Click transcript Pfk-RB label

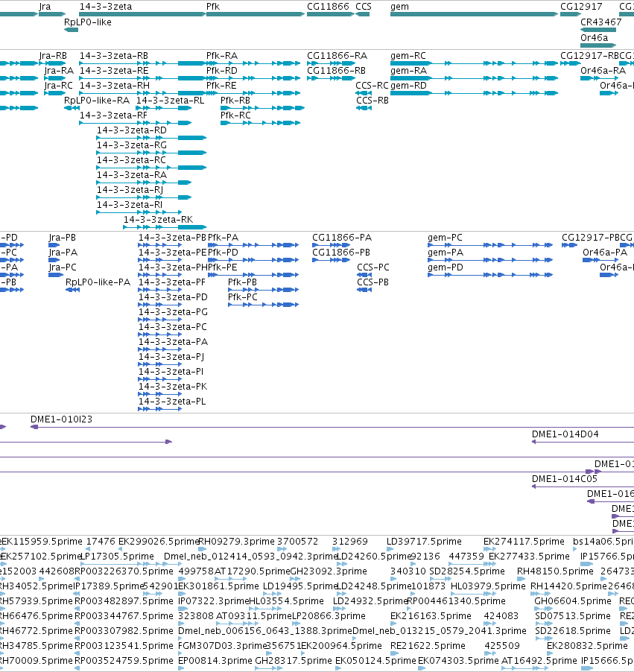coord(235,101)
